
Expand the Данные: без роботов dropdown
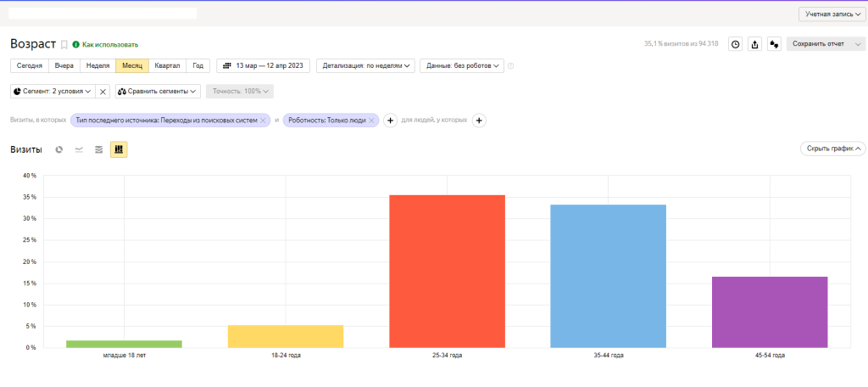462,65
